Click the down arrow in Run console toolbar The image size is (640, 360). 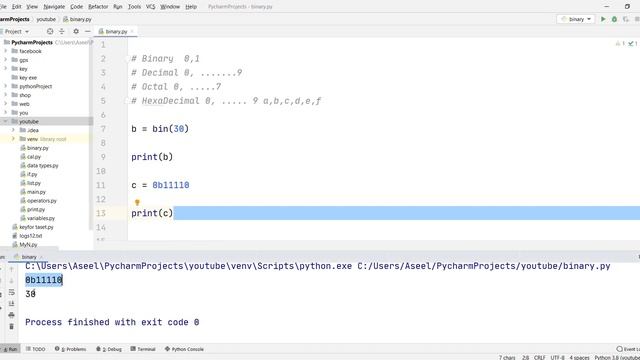pos(11,281)
